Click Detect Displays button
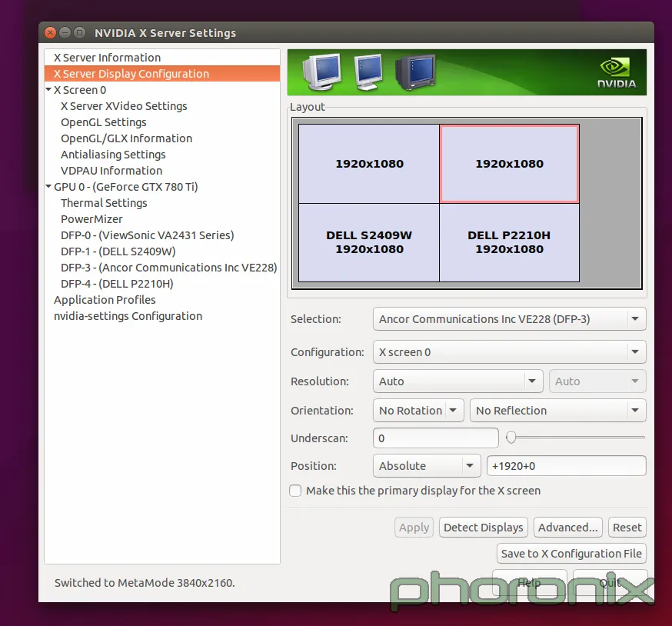Screen dimensions: 672x626 coord(484,528)
